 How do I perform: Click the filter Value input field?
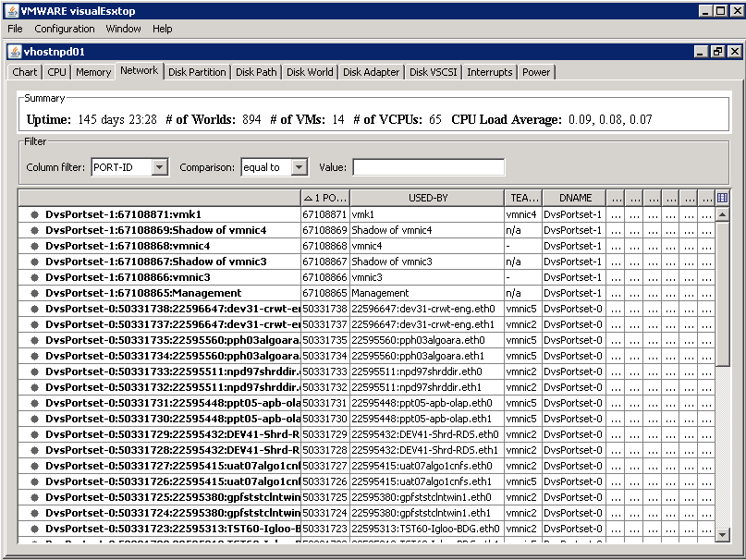429,167
